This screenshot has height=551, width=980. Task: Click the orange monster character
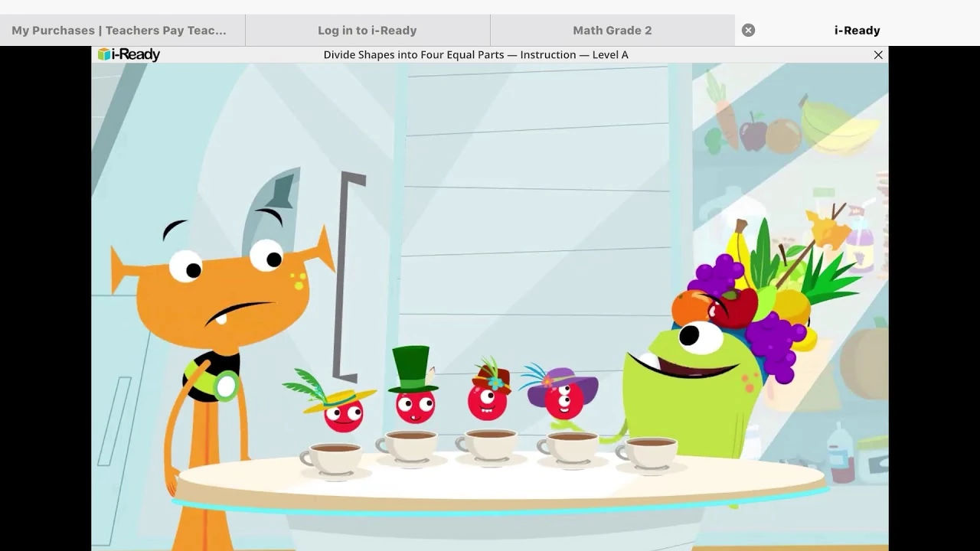[x=222, y=360]
